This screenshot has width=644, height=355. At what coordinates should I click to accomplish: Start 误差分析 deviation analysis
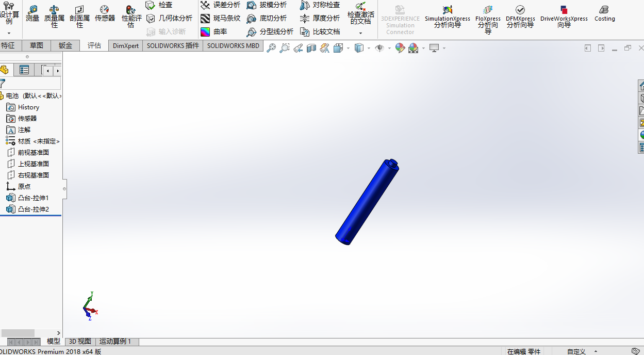[220, 5]
